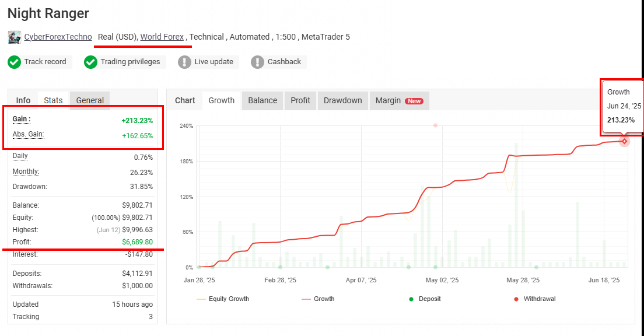This screenshot has width=644, height=336.
Task: Click the Margin tab New badge
Action: pos(414,101)
